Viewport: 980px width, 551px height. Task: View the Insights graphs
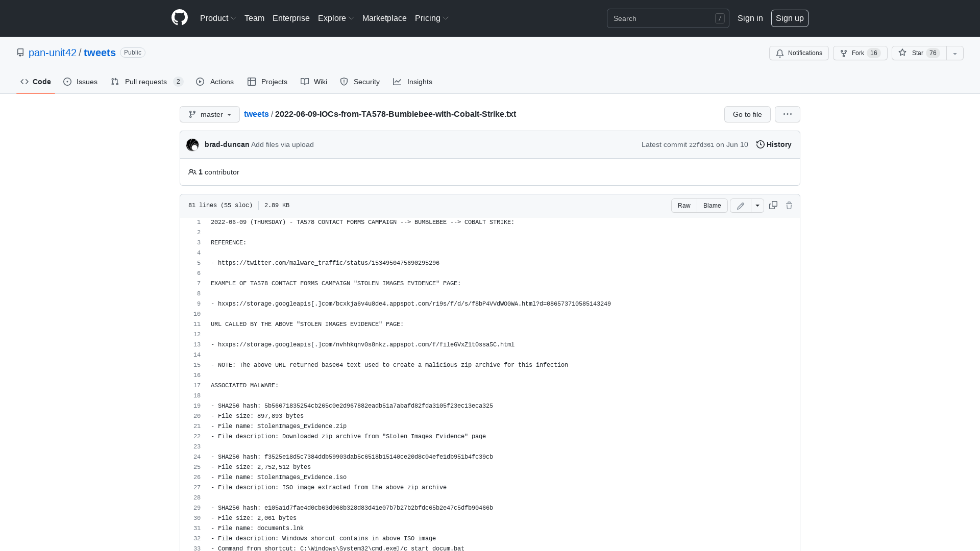[412, 82]
